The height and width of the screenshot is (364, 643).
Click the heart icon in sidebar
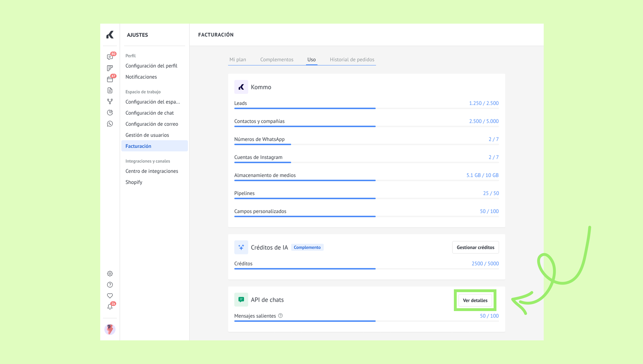click(x=110, y=296)
